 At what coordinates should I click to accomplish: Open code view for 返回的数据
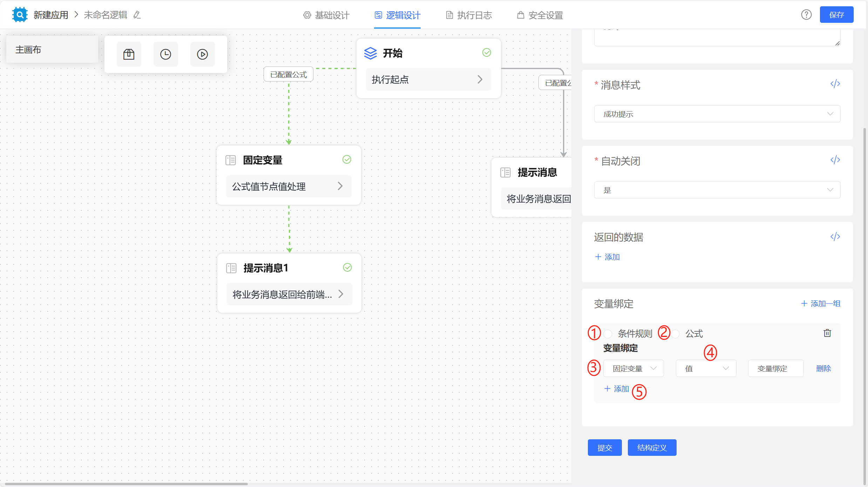click(835, 237)
